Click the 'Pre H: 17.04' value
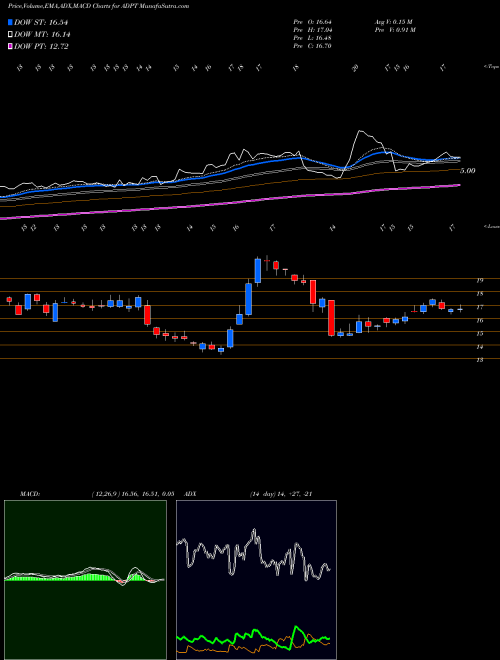 [313, 30]
